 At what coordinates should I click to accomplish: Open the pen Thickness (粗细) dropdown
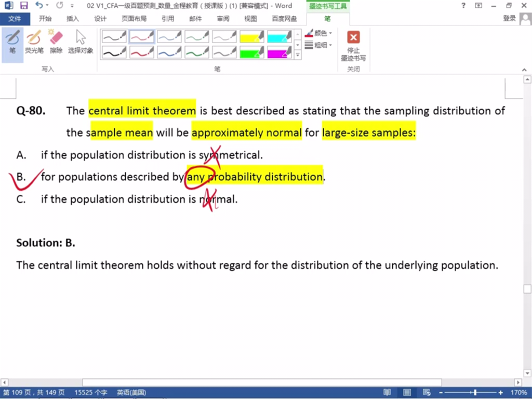click(319, 45)
